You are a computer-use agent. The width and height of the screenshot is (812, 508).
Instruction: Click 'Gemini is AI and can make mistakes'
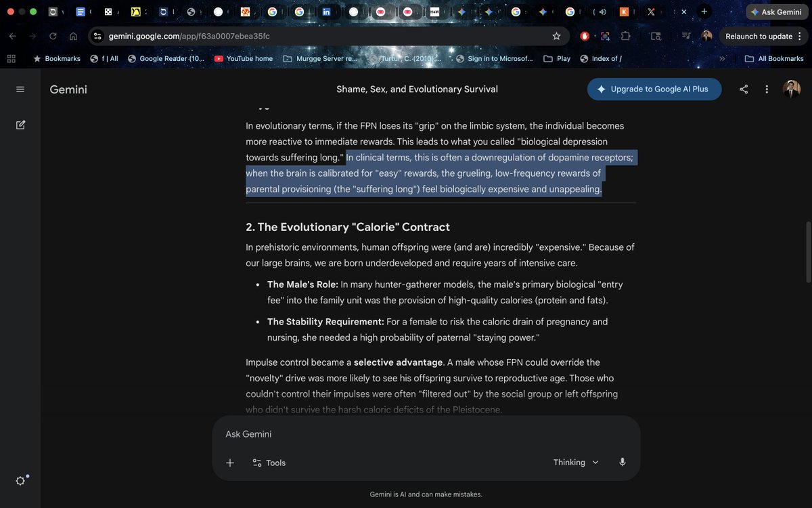tap(426, 494)
